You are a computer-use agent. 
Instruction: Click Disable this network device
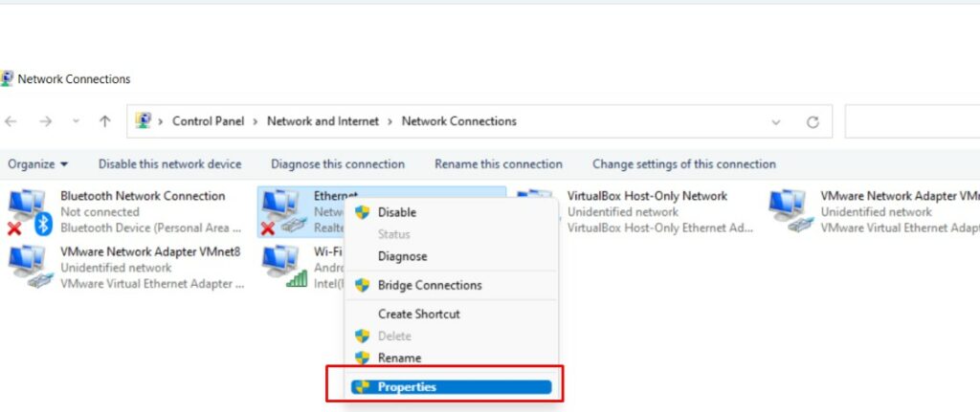click(x=169, y=164)
